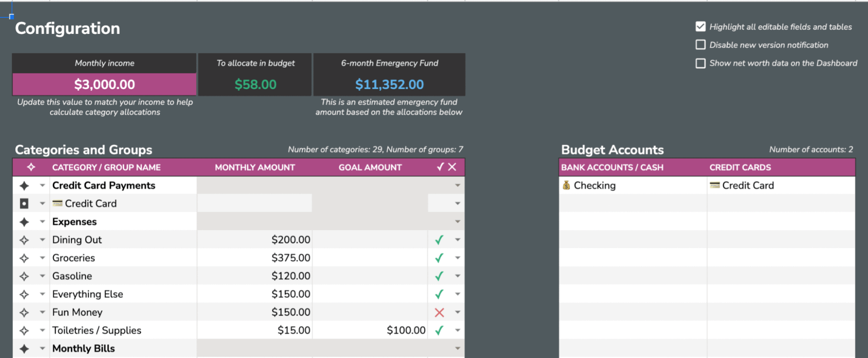Click the money bag icon beside Checking
This screenshot has height=358, width=868.
[566, 186]
